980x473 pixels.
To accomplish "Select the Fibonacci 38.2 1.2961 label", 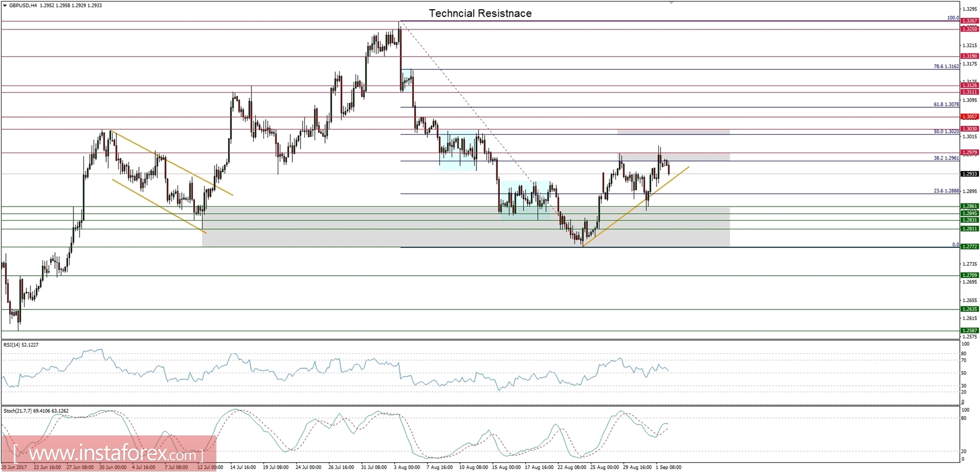I will point(946,158).
